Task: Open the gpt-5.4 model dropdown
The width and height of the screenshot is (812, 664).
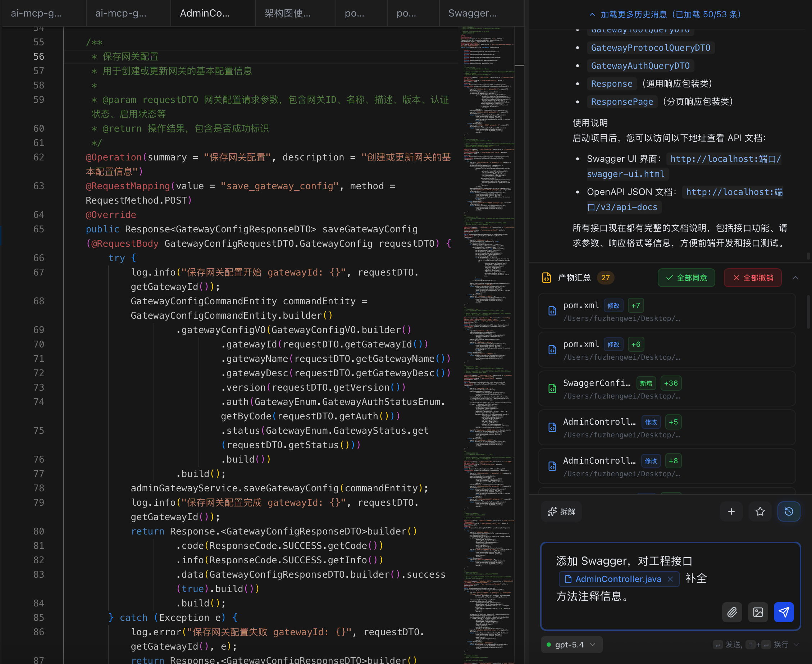Action: pyautogui.click(x=571, y=645)
